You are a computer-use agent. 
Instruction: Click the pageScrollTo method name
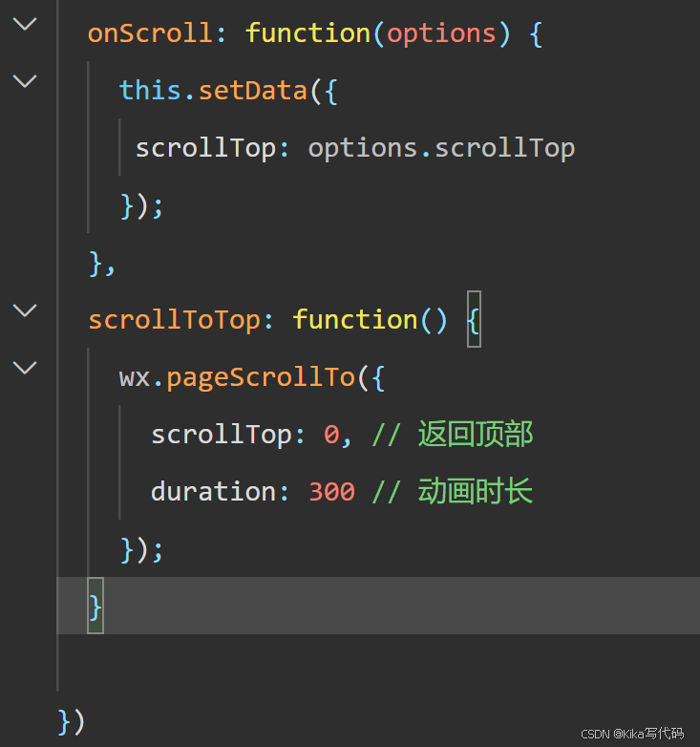coord(261,377)
